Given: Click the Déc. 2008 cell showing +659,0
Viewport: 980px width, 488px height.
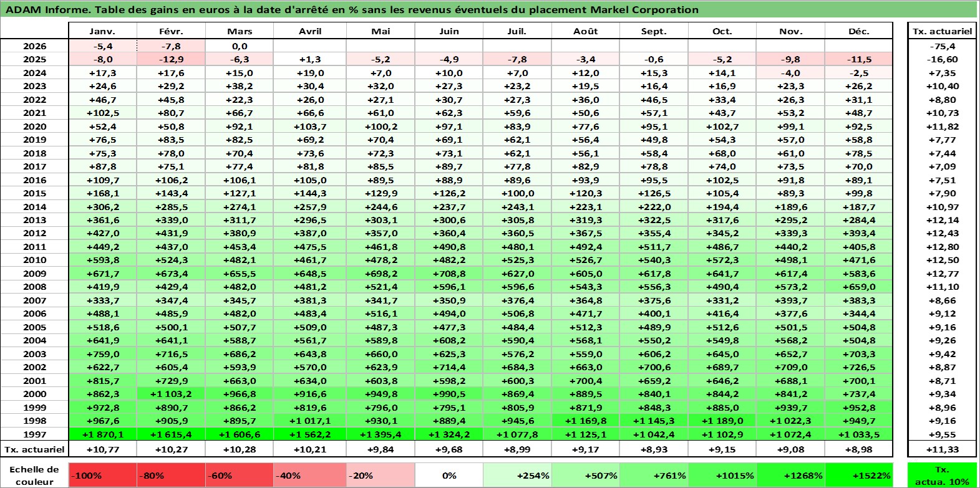Looking at the screenshot, I should (859, 287).
